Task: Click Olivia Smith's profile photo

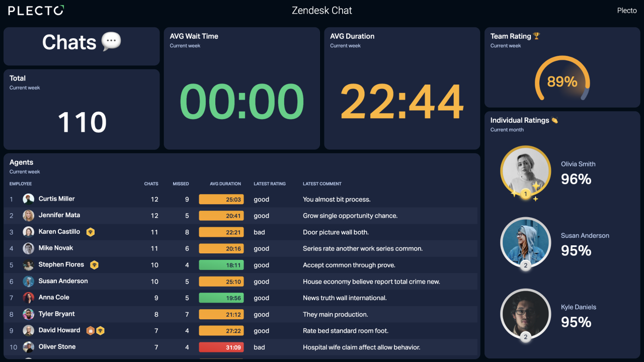Action: click(526, 171)
